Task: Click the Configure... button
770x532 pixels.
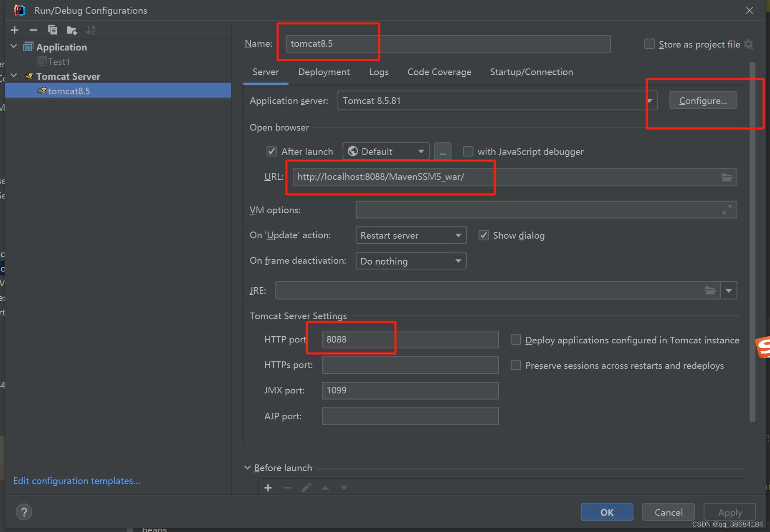Action: tap(703, 101)
